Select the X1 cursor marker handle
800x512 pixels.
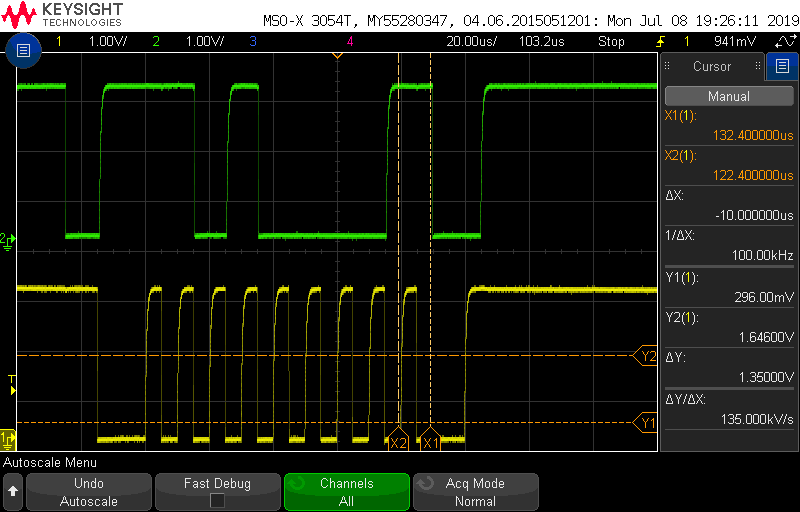(431, 440)
